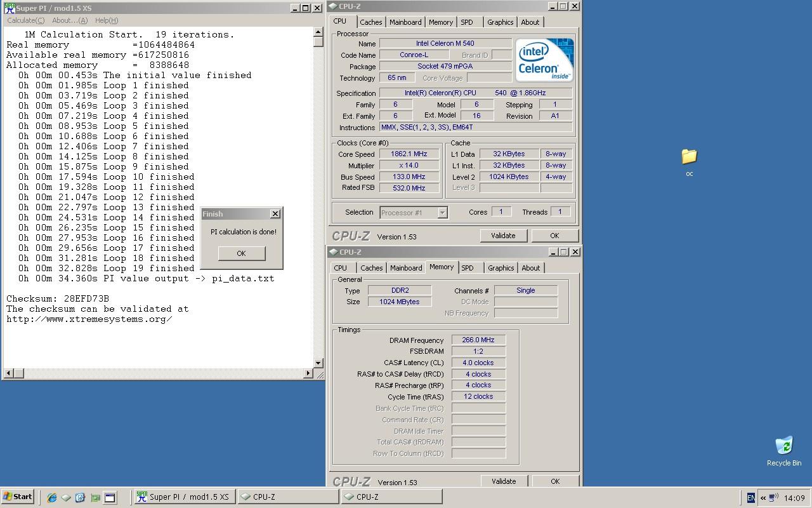This screenshot has width=812, height=508.
Task: Open the Recycle Bin icon
Action: point(784,445)
